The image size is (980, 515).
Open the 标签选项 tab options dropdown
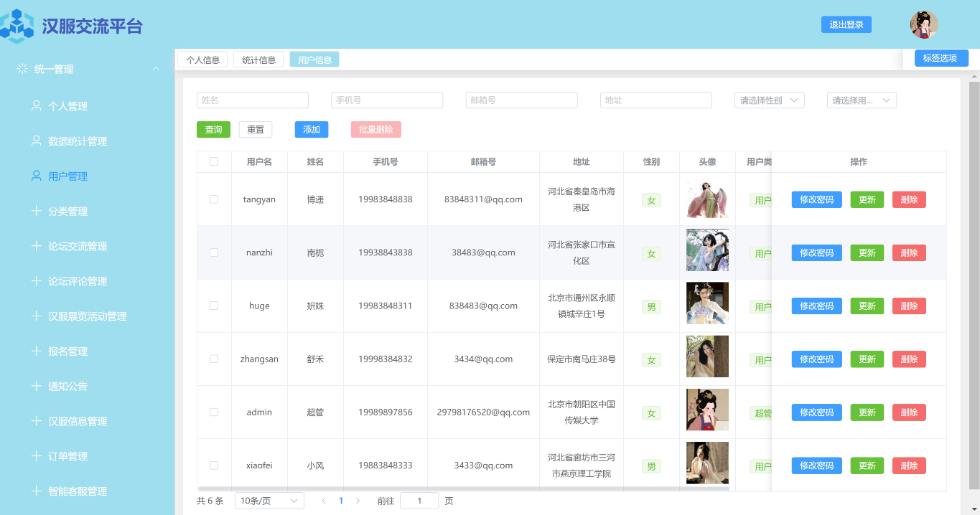(941, 58)
